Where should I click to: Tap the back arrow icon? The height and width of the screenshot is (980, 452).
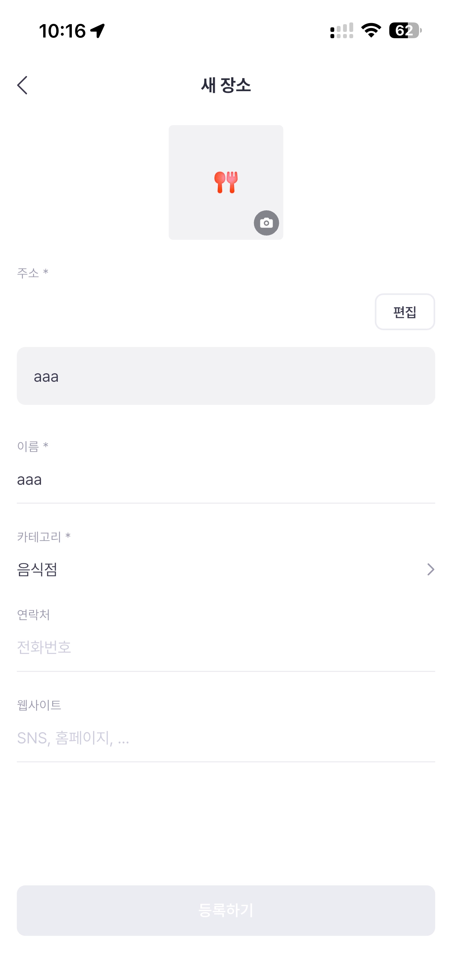(22, 85)
